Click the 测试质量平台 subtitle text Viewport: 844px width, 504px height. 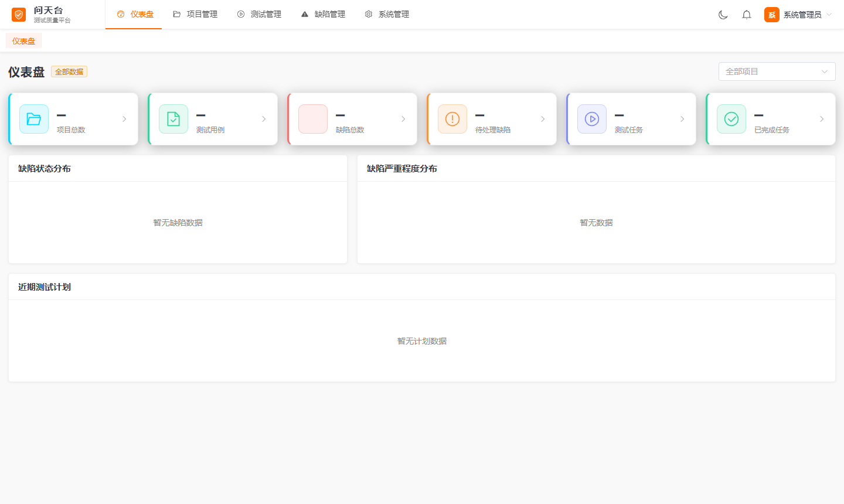point(52,21)
